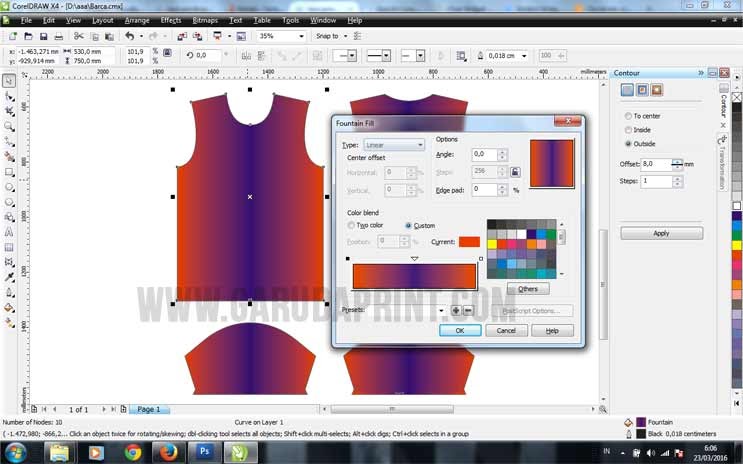Add preset with plus button

455,310
